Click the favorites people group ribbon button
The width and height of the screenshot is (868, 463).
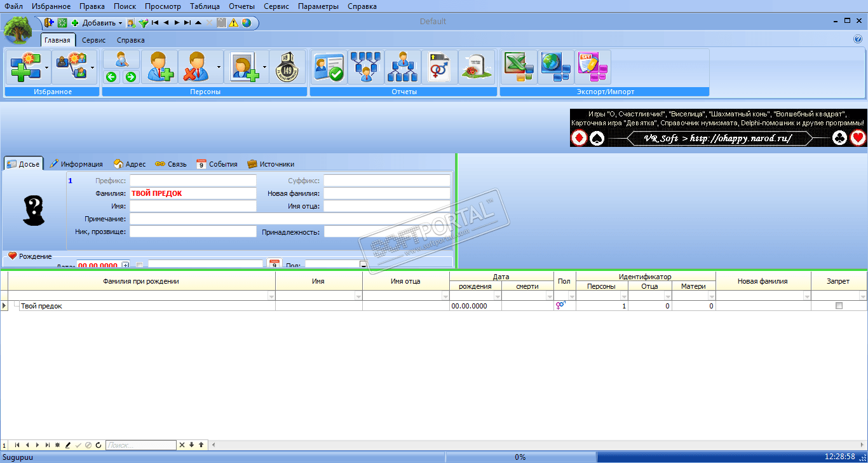pos(71,67)
